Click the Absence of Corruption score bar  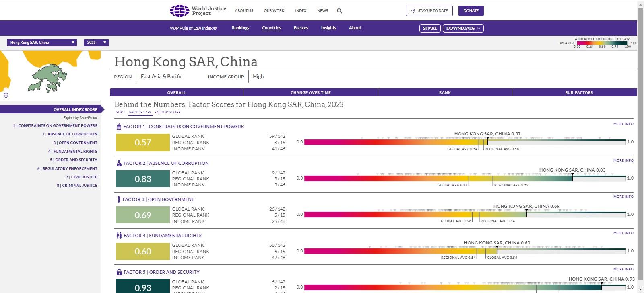pos(438,178)
